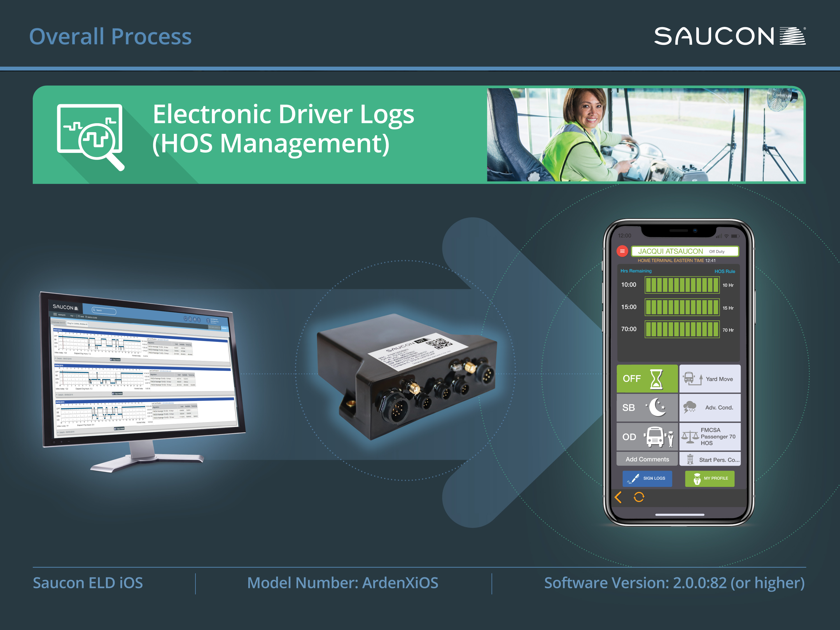The image size is (840, 630).
Task: Click Copy events for 09/06/2019
Action: tap(117, 394)
